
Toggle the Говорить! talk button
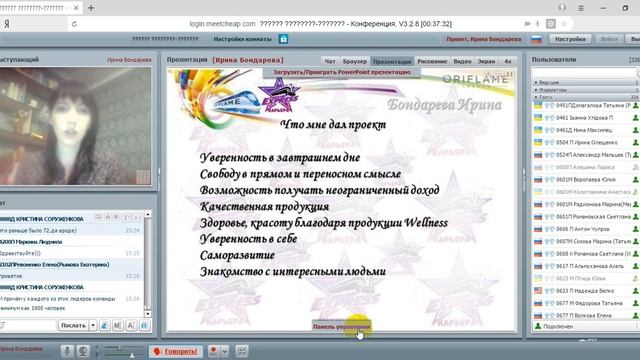[176, 351]
